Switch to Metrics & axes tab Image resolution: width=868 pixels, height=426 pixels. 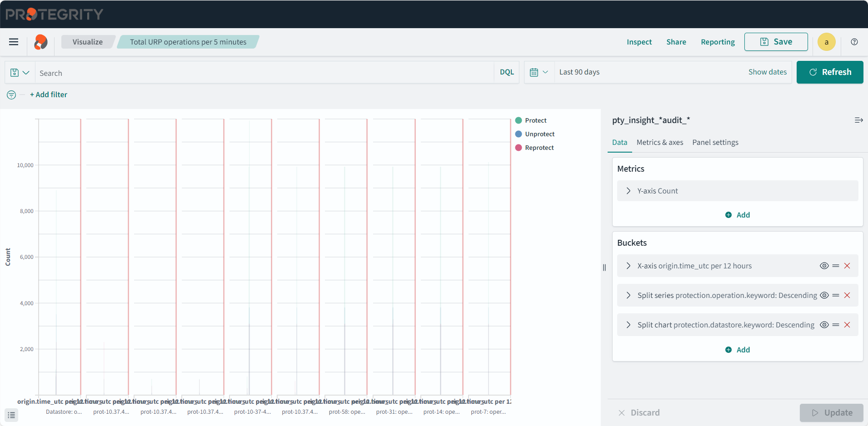point(660,143)
